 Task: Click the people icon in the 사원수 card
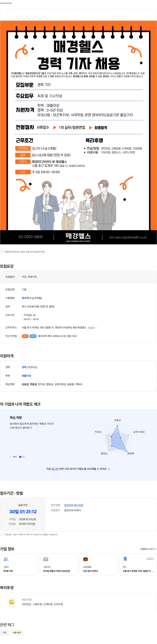coord(6,559)
